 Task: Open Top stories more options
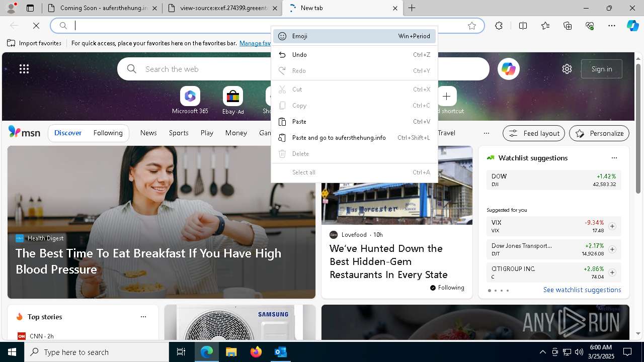pyautogui.click(x=143, y=317)
